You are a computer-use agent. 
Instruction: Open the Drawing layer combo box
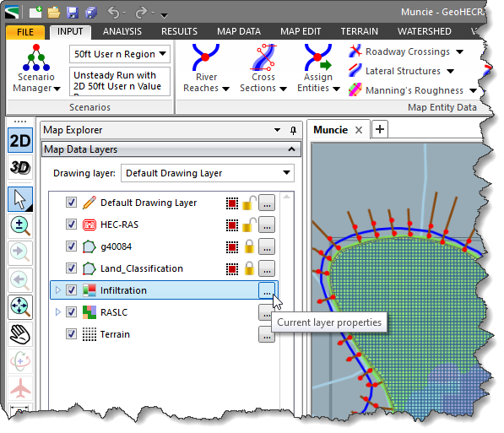coord(208,173)
